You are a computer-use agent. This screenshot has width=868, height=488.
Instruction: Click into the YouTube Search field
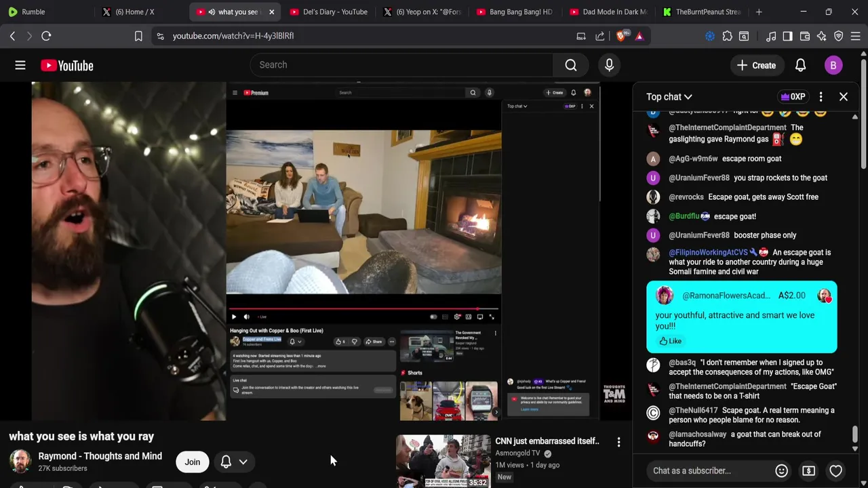tap(401, 65)
